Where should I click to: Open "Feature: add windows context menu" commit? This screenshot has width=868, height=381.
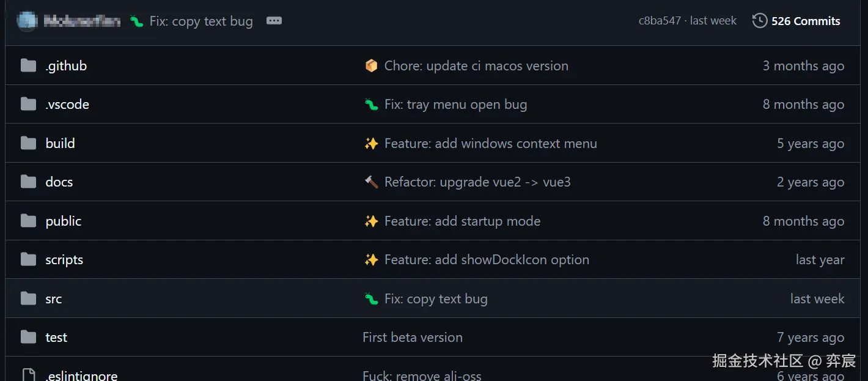pos(490,144)
